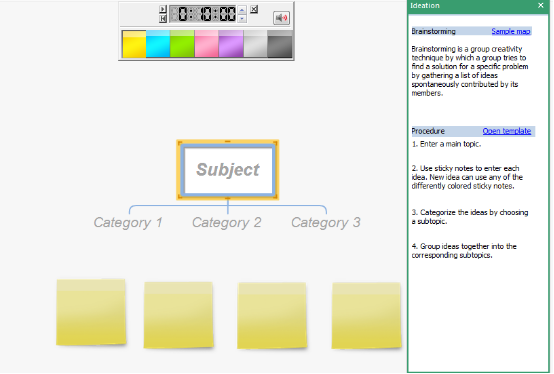The image size is (554, 374).
Task: Close the Ideation panel
Action: click(541, 5)
